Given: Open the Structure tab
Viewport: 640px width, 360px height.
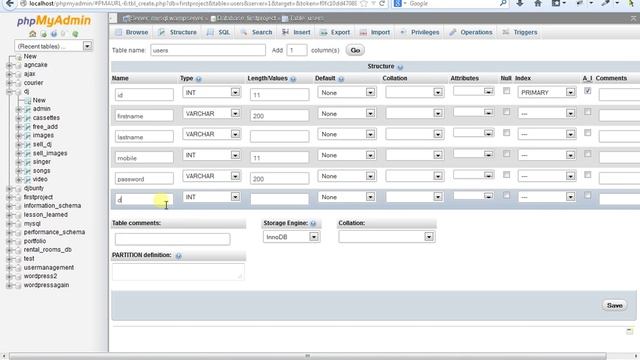Looking at the screenshot, I should click(x=178, y=32).
